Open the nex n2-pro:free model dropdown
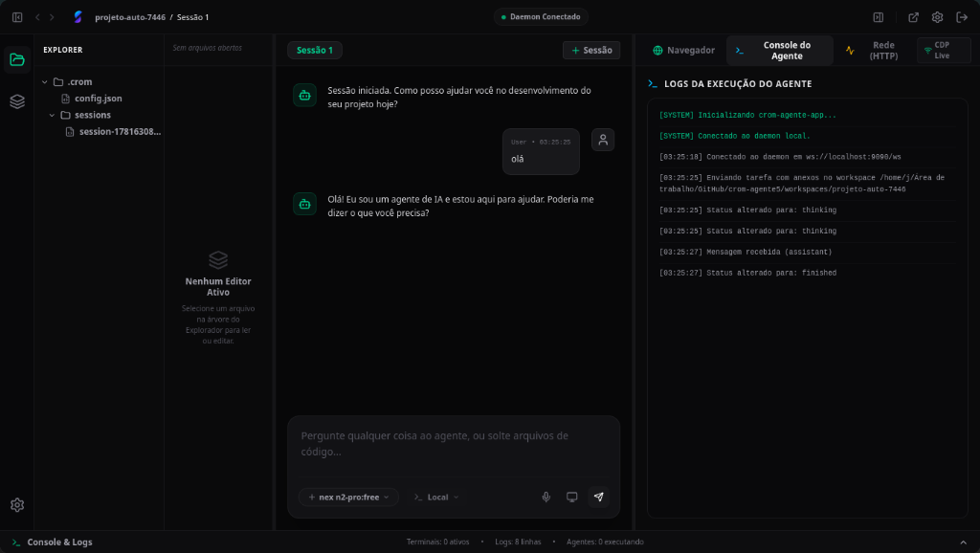 click(x=348, y=497)
